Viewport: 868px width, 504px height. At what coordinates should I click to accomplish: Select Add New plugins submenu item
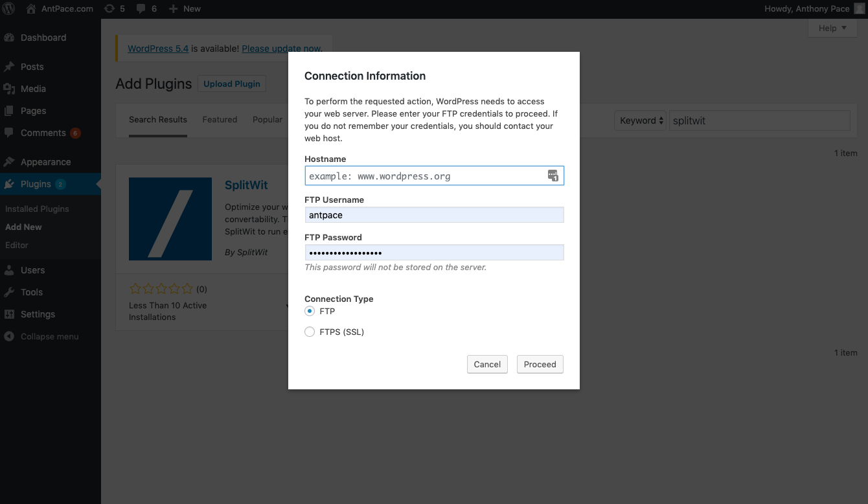(23, 227)
